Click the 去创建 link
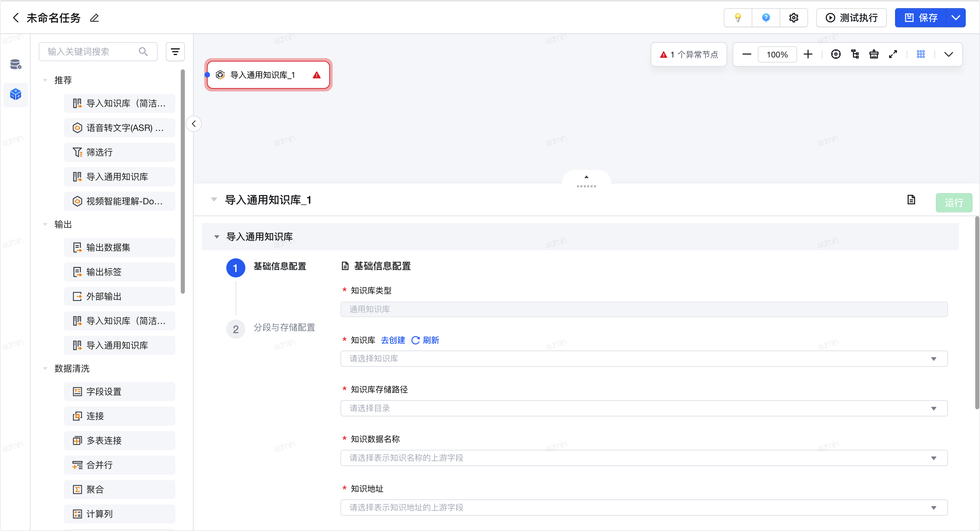Screen dimensions: 980x531 tap(392, 340)
